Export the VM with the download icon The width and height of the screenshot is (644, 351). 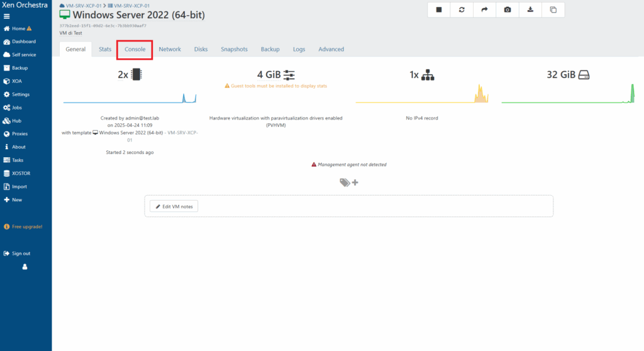(x=530, y=10)
